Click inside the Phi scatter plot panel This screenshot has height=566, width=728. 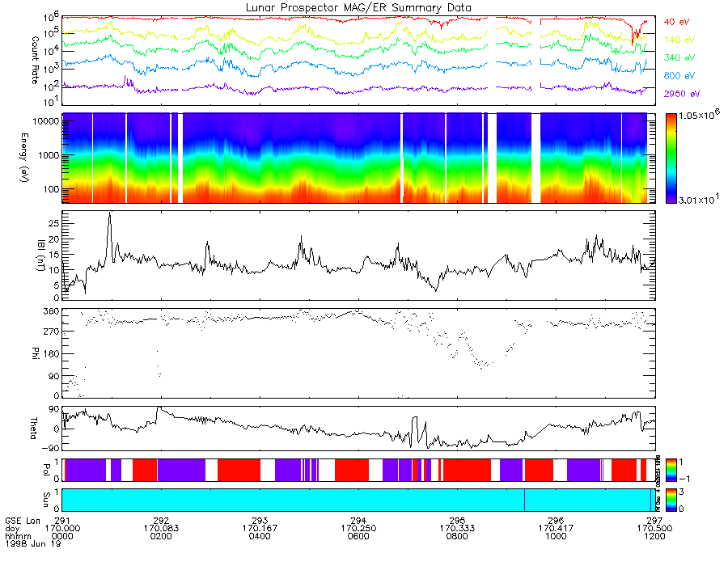[x=358, y=353]
